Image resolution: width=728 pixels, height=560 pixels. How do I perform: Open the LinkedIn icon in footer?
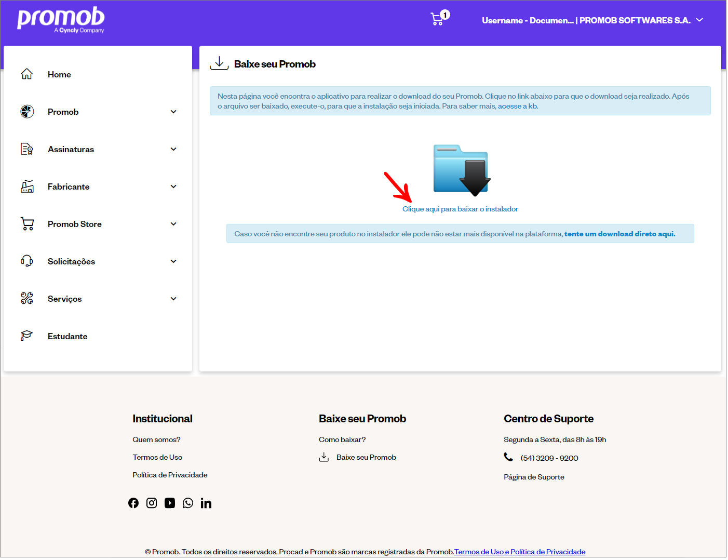[x=206, y=503]
